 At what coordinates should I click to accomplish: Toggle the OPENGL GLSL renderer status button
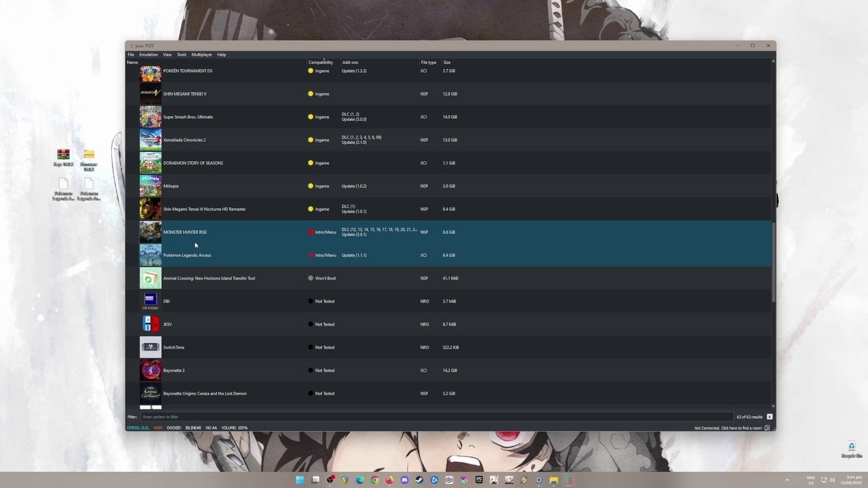(x=138, y=428)
